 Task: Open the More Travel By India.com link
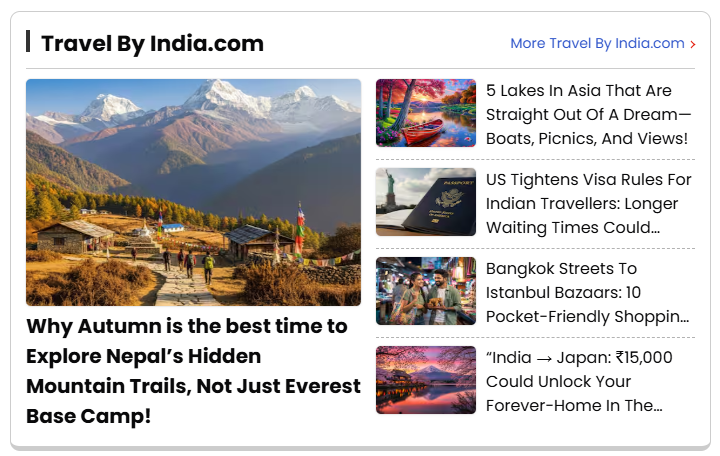(x=597, y=43)
